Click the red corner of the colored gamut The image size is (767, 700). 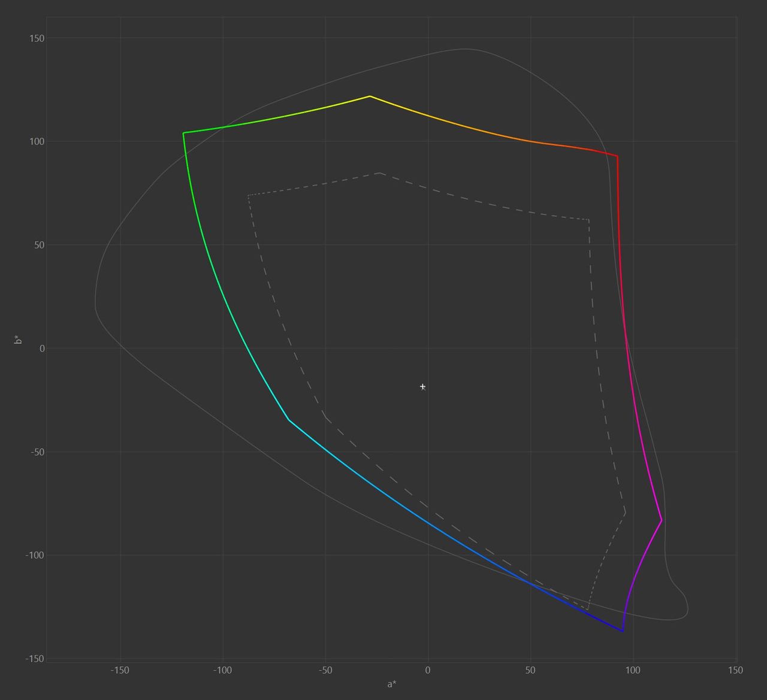tap(617, 156)
